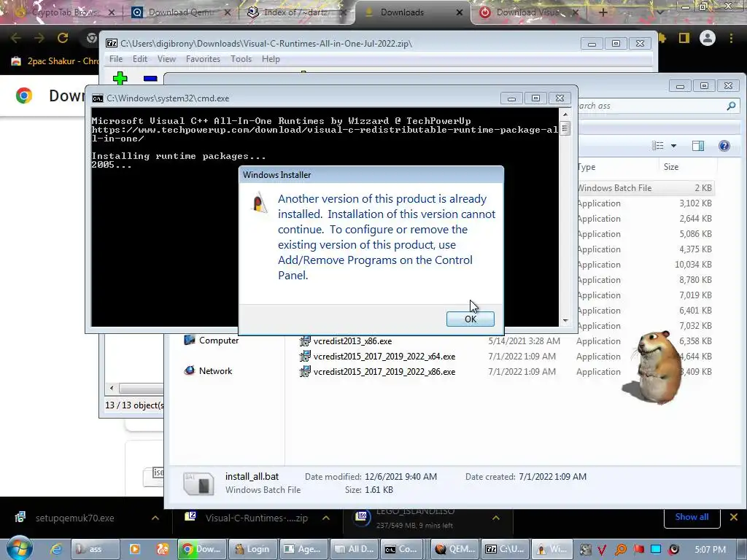Reload the Chrome page

coord(63,38)
